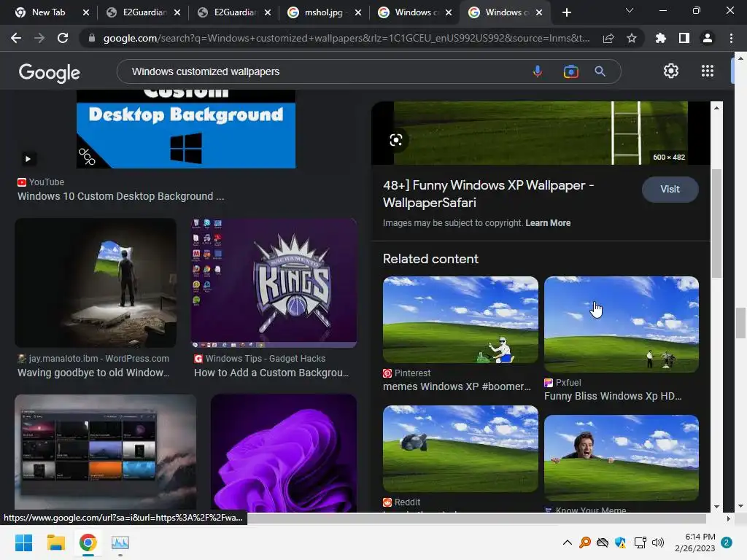The height and width of the screenshot is (560, 747).
Task: Share this page via address bar icon
Action: coord(608,38)
